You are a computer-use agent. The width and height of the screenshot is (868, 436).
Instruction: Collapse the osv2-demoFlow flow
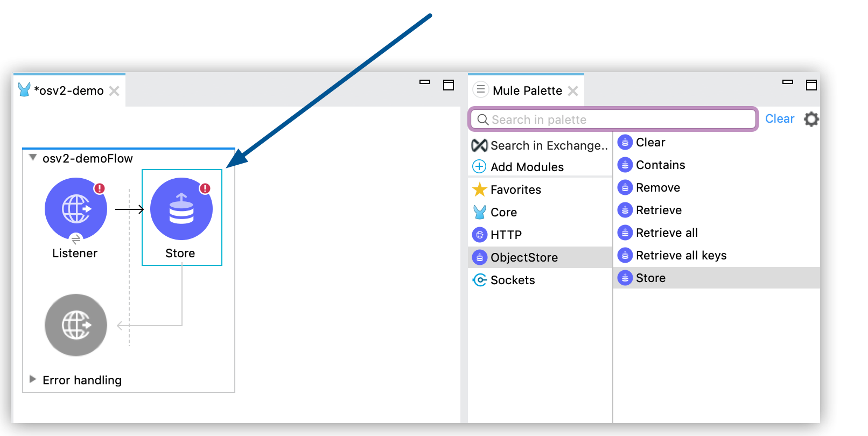[33, 158]
